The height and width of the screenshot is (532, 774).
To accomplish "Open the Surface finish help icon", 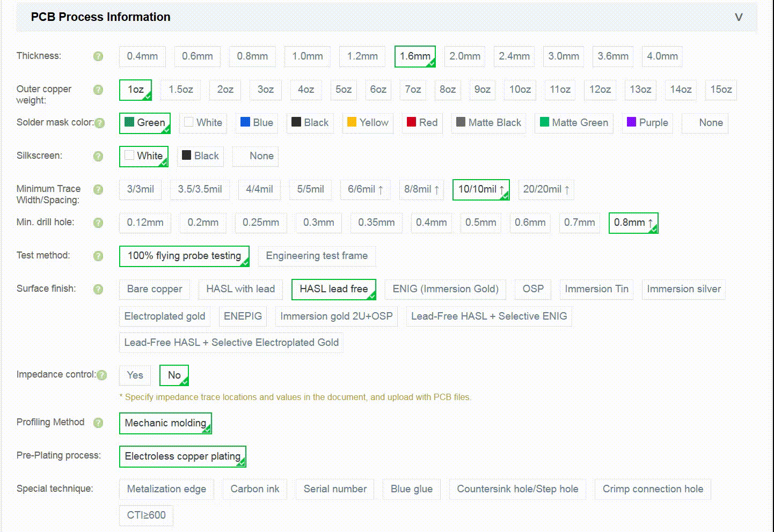I will pyautogui.click(x=98, y=289).
